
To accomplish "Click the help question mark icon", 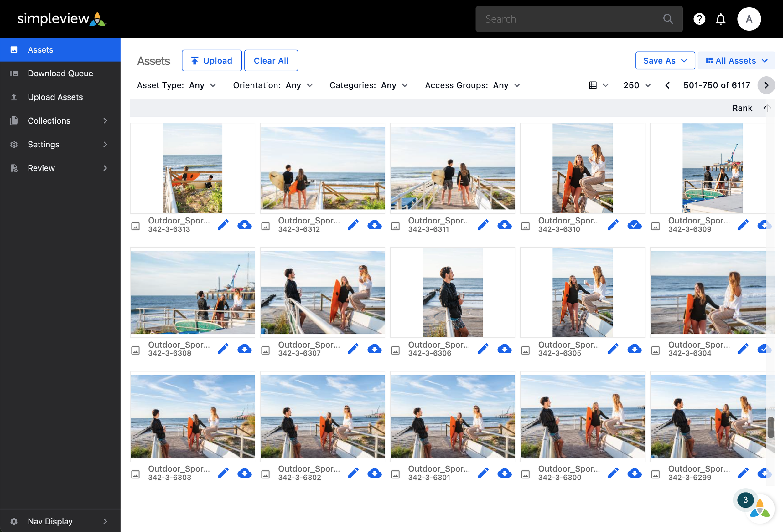I will click(699, 19).
